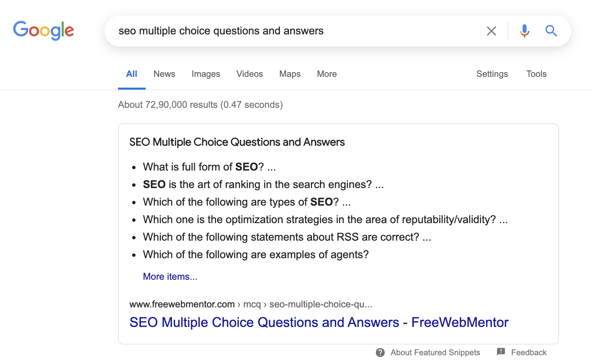This screenshot has height=364, width=592.
Task: Select the Videos tab
Action: pyautogui.click(x=249, y=74)
